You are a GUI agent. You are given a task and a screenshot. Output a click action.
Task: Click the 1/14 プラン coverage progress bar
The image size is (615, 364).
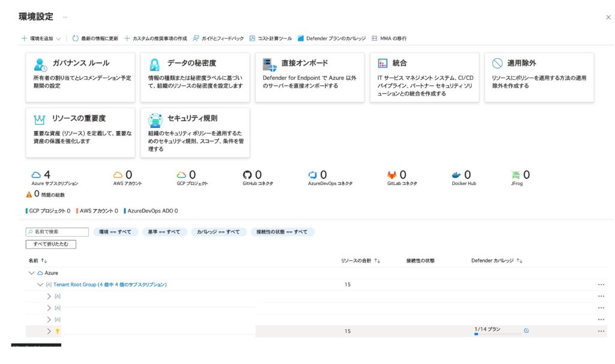496,335
